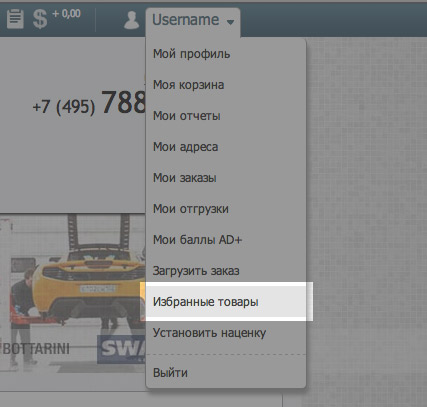Viewport: 427px width, 407px height.
Task: Click the +7 (495) phone number
Action: (x=89, y=103)
